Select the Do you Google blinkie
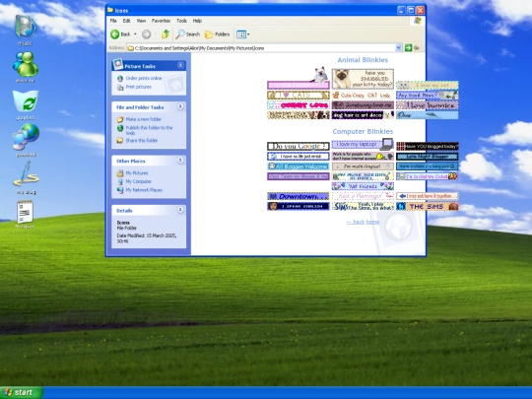Viewport: 532px width, 399px height. coord(299,146)
